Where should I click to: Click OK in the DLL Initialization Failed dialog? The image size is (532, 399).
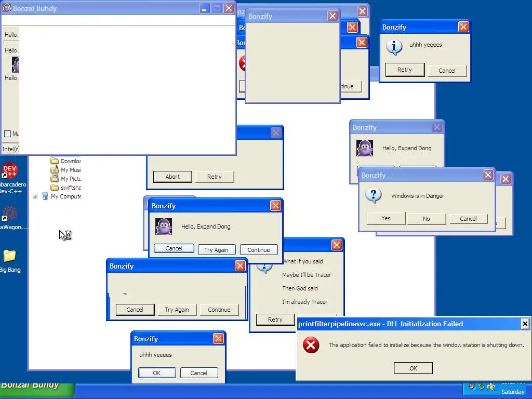413,368
